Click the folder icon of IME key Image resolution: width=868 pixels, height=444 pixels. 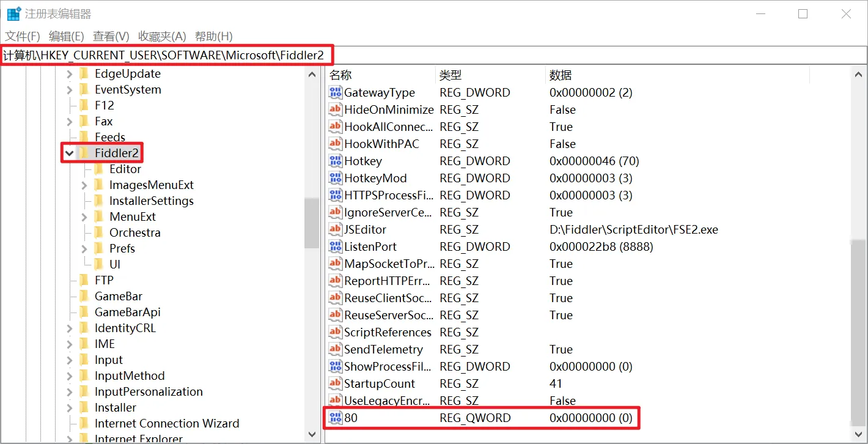[x=84, y=344]
